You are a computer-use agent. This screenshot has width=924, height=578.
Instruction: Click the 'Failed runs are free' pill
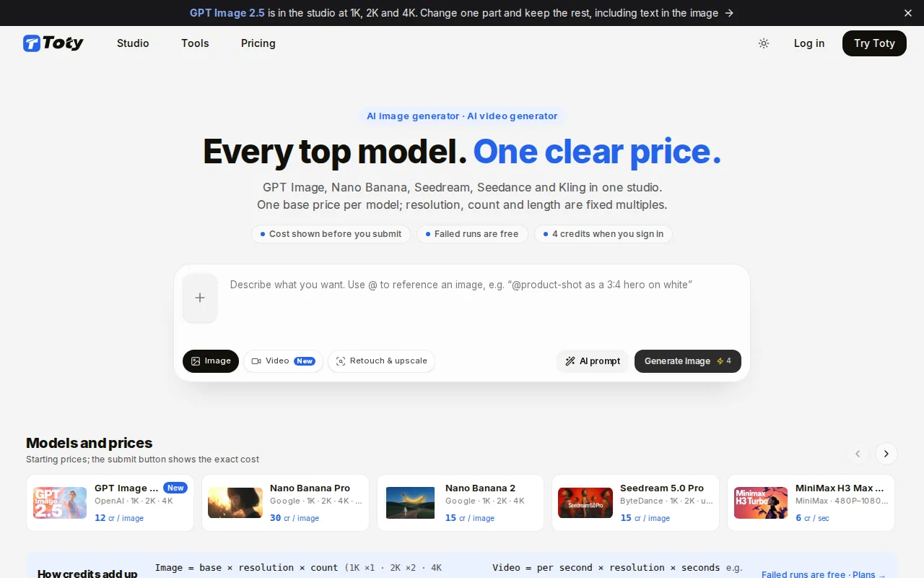tap(472, 234)
